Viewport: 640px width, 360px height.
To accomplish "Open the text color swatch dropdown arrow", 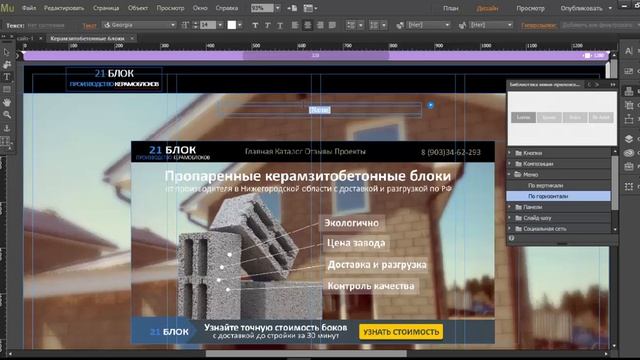I will click(240, 25).
